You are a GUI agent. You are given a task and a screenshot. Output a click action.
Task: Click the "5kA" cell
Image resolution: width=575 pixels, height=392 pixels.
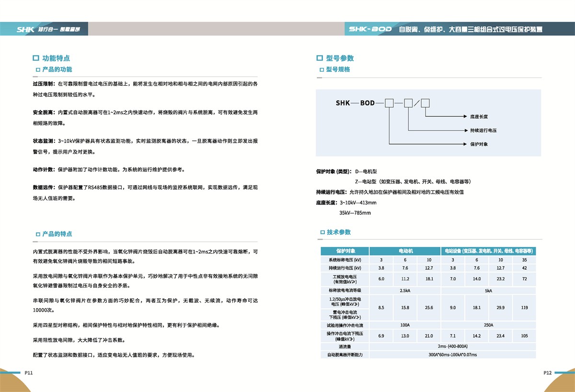[488, 291]
